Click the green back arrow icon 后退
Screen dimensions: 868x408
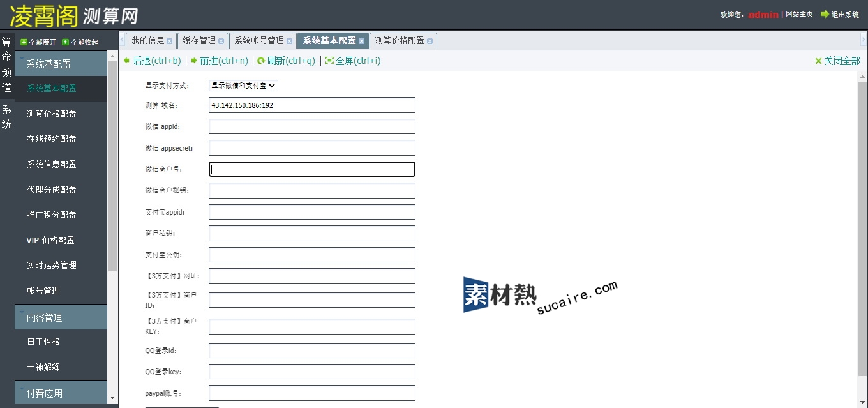click(x=126, y=61)
